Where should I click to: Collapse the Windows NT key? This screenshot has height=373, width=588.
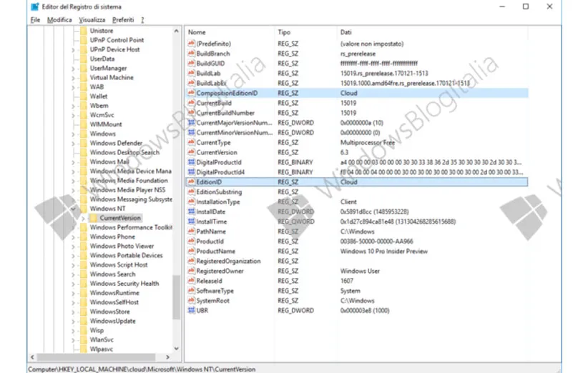(73, 209)
